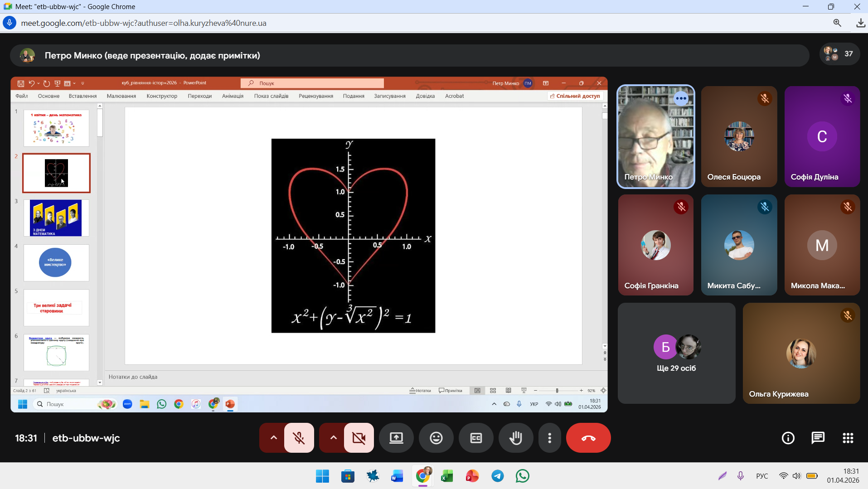The image size is (868, 489).
Task: Click the Chrome zoom magnifier icon
Action: pyautogui.click(x=837, y=23)
